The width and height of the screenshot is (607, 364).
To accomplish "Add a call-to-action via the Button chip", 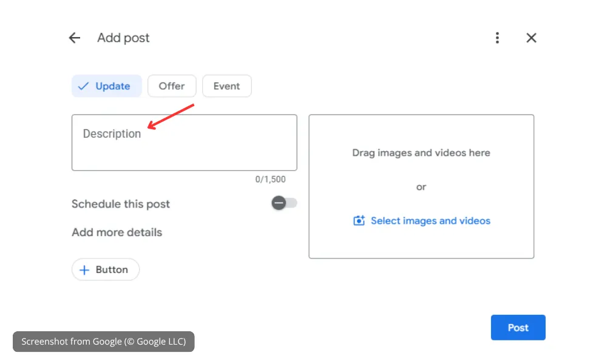I will 106,269.
